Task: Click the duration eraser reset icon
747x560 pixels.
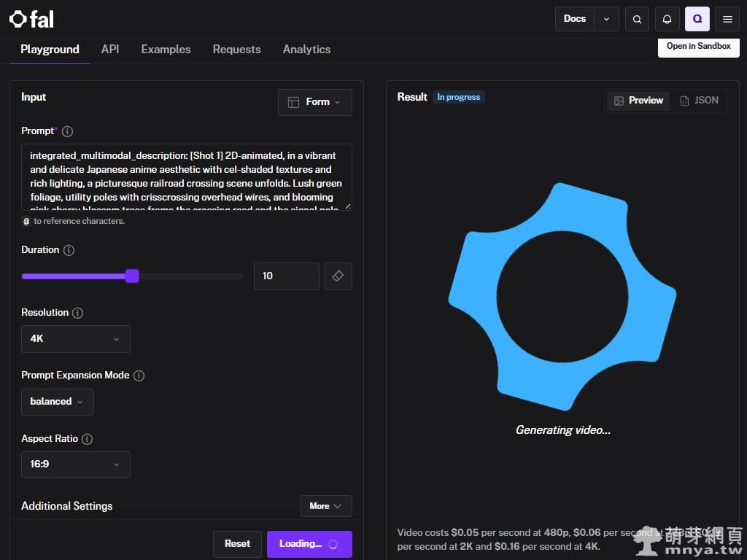Action: pos(338,276)
